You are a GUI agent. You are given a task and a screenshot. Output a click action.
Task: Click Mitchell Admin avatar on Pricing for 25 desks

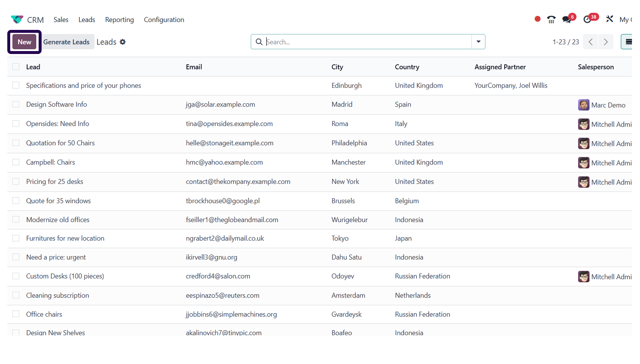pyautogui.click(x=583, y=182)
